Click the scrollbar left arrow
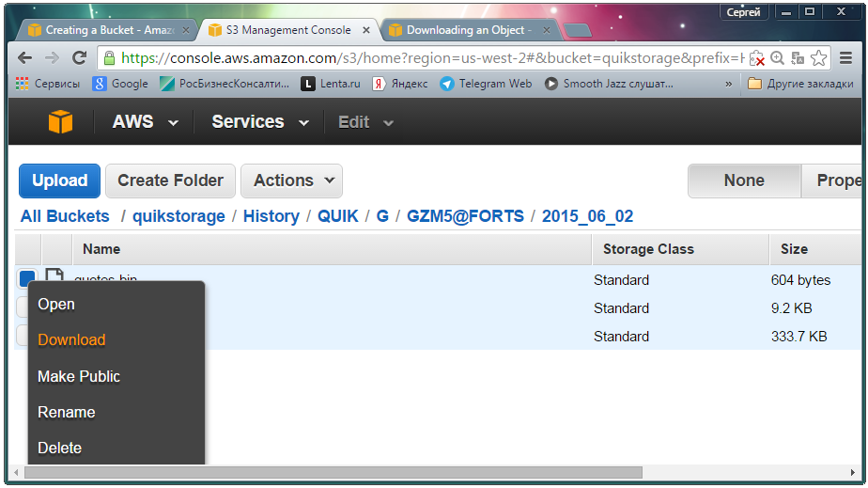Viewport: 868px width, 488px height. [17, 473]
